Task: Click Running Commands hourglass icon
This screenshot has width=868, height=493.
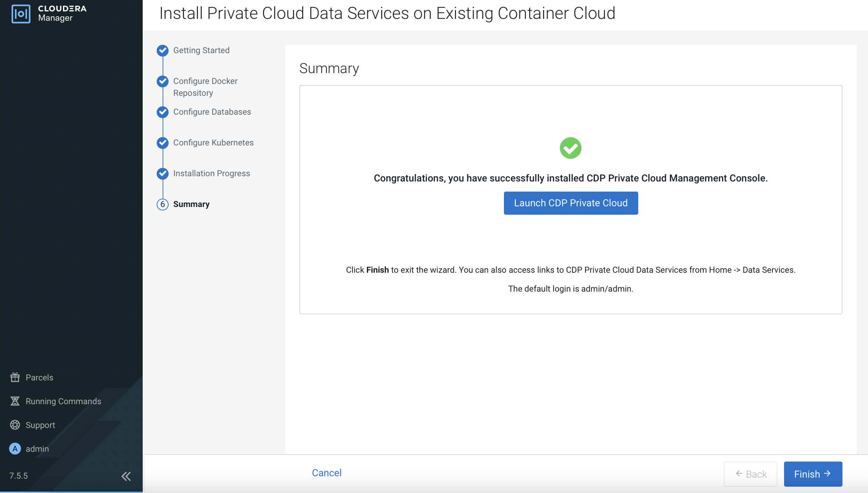Action: point(15,401)
